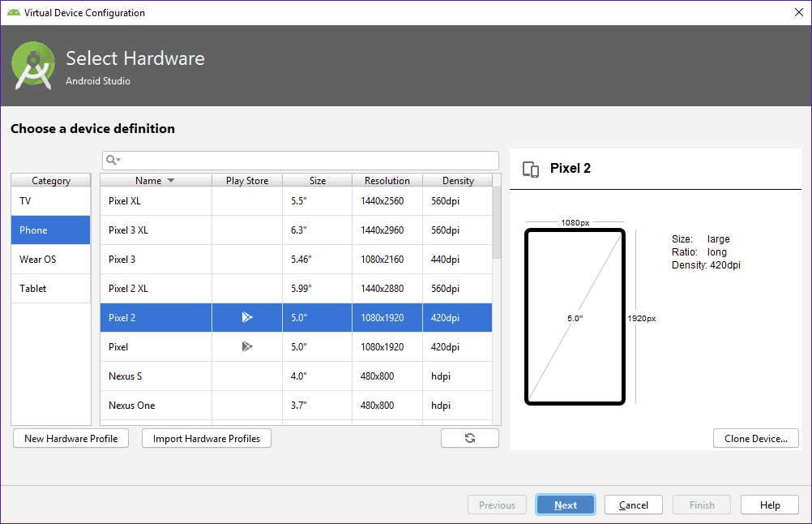Image resolution: width=812 pixels, height=524 pixels.
Task: Click the search magnifier icon in filter box
Action: point(113,161)
